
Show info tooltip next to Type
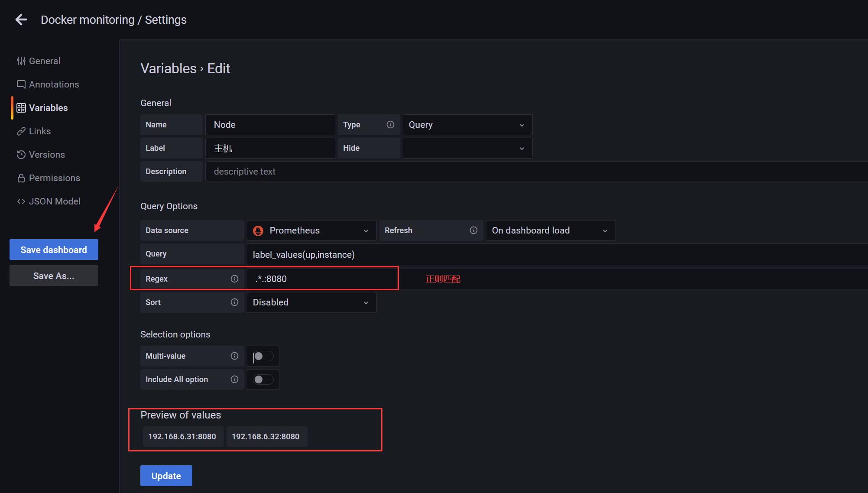(390, 125)
